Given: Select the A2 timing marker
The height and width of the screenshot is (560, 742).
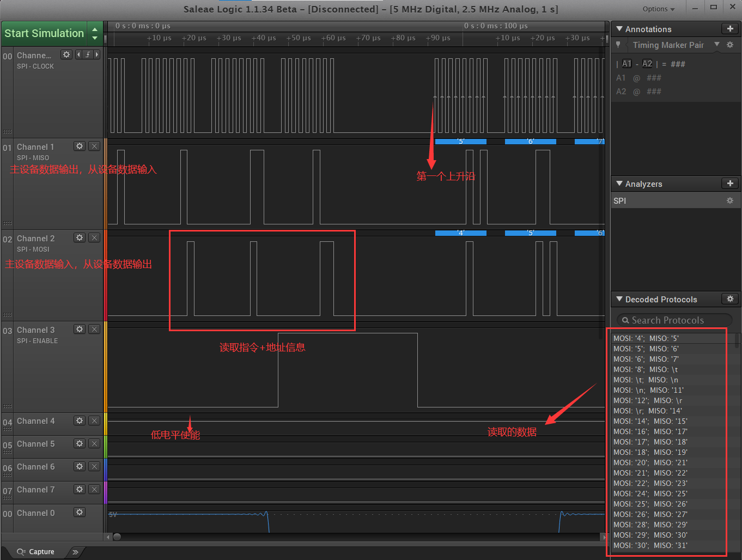Looking at the screenshot, I should [x=647, y=63].
